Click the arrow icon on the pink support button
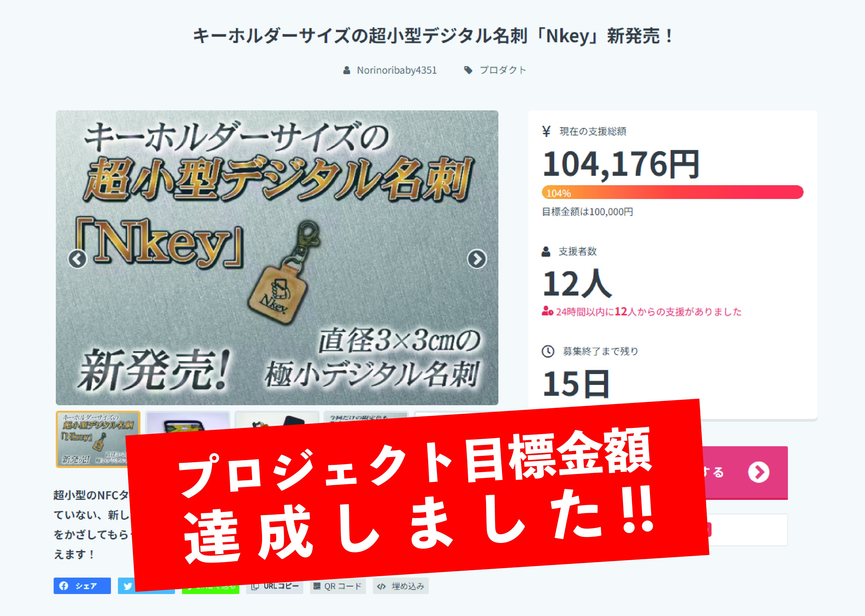 [758, 472]
